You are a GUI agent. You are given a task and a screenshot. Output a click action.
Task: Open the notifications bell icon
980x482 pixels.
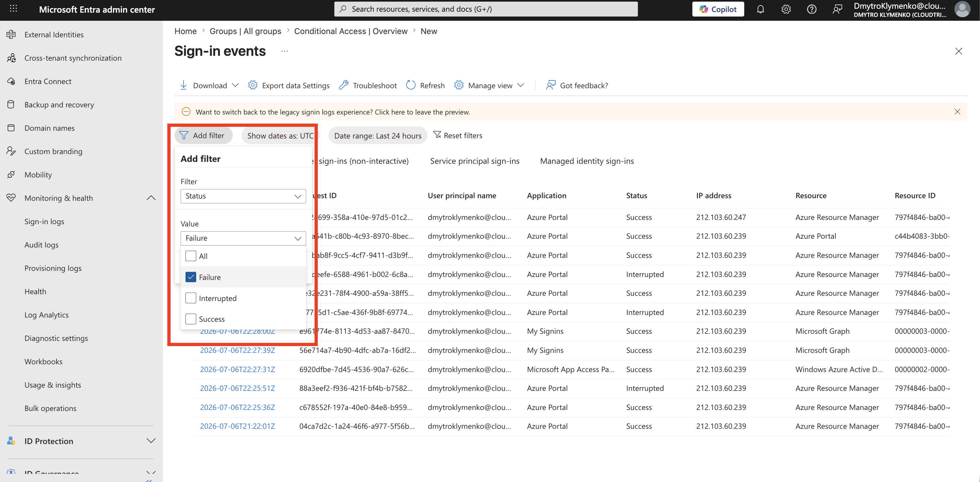click(760, 9)
